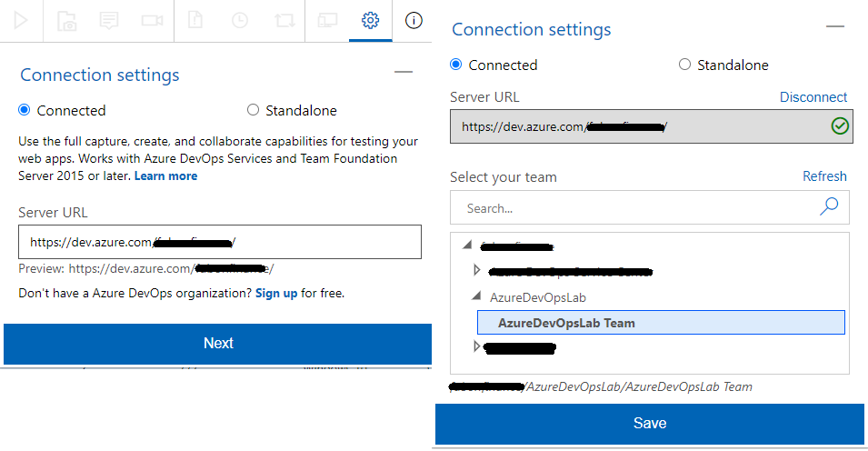Click the Next button
This screenshot has width=868, height=451.
tap(217, 344)
